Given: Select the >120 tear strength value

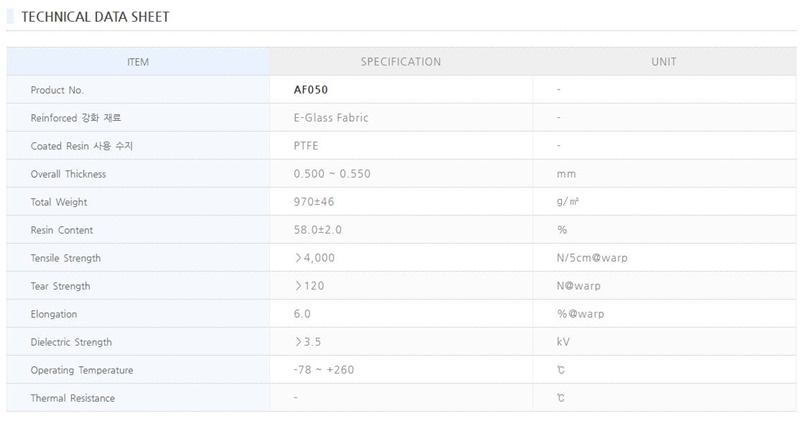Looking at the screenshot, I should click(x=310, y=286).
